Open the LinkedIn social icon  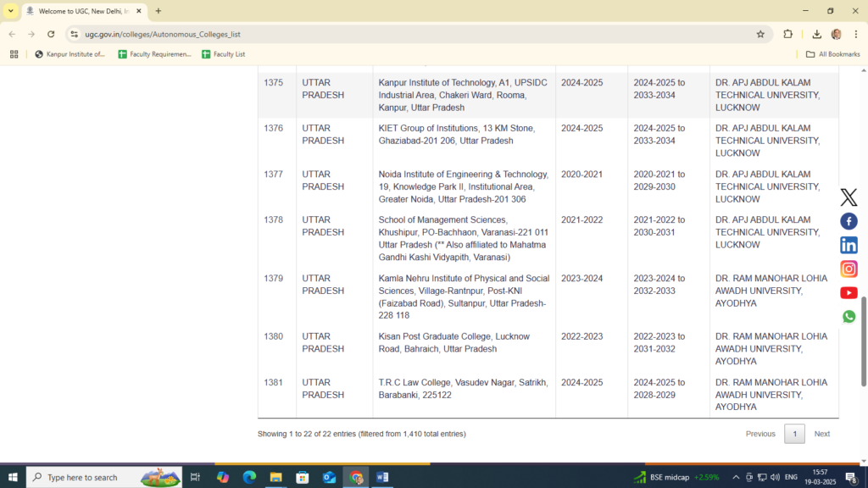click(849, 245)
